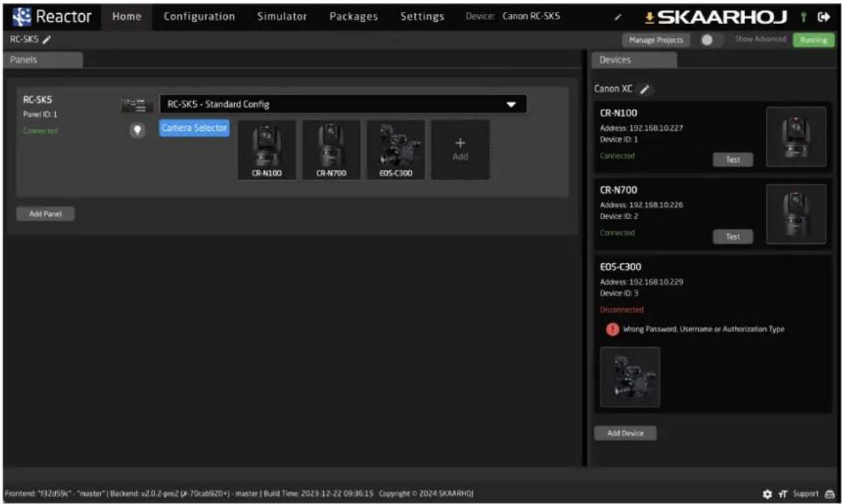This screenshot has width=842, height=504.
Task: Select EOS-C300 camera in Camera Selector
Action: pyautogui.click(x=395, y=150)
